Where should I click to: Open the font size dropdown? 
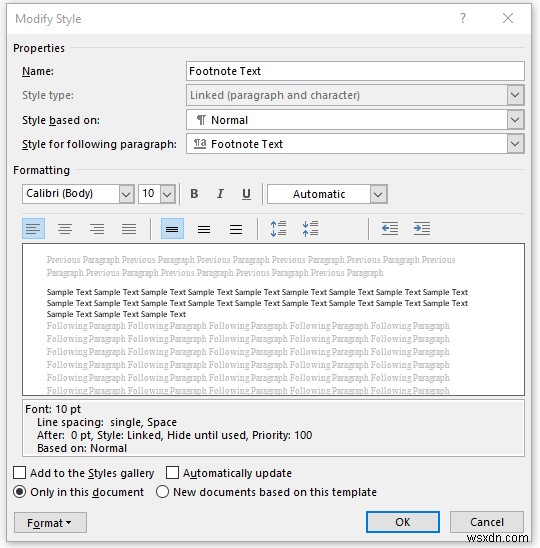tap(167, 194)
